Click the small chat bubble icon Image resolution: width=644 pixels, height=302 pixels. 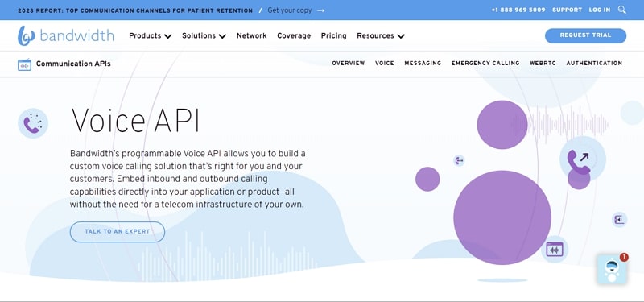coord(459,160)
